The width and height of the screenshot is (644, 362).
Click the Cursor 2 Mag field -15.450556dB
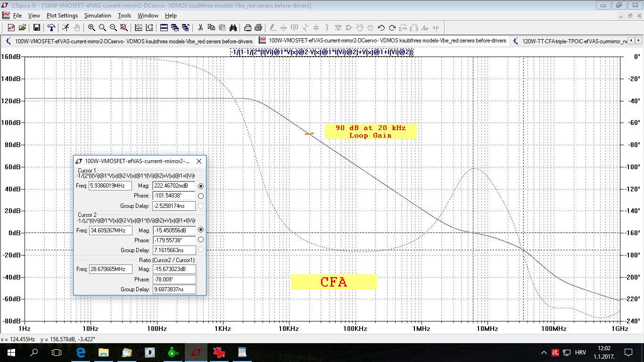[x=174, y=230]
